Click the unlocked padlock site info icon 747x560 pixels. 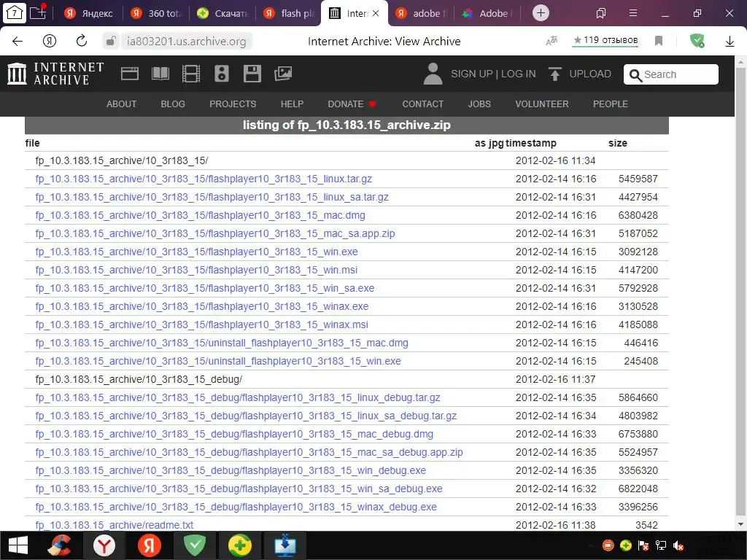(111, 41)
